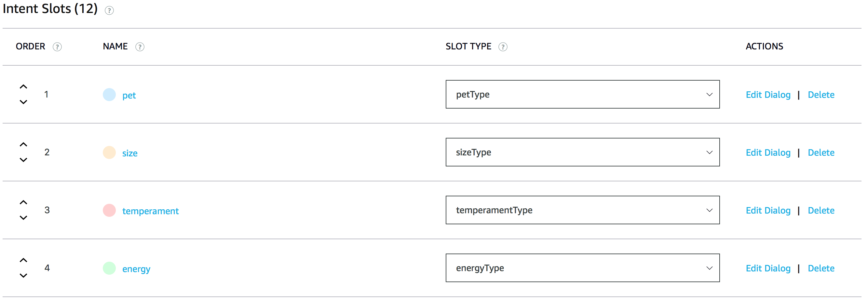Move the temperament slot up

tap(23, 203)
